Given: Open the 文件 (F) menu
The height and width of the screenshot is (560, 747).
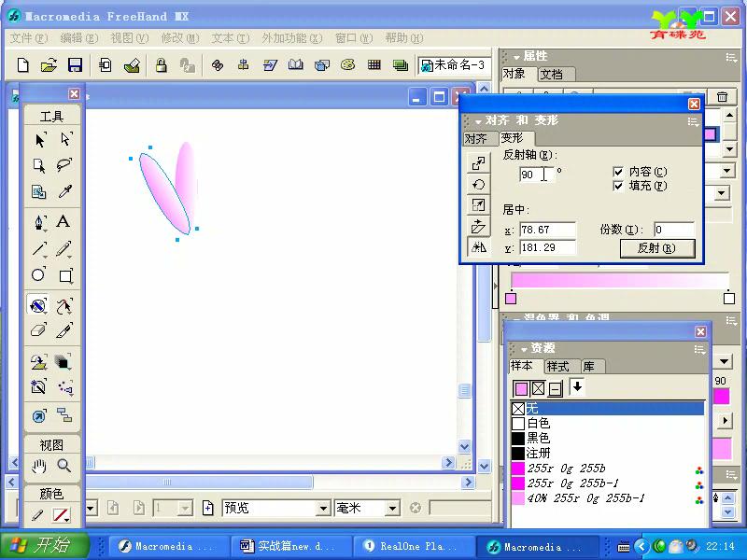Looking at the screenshot, I should 29,37.
